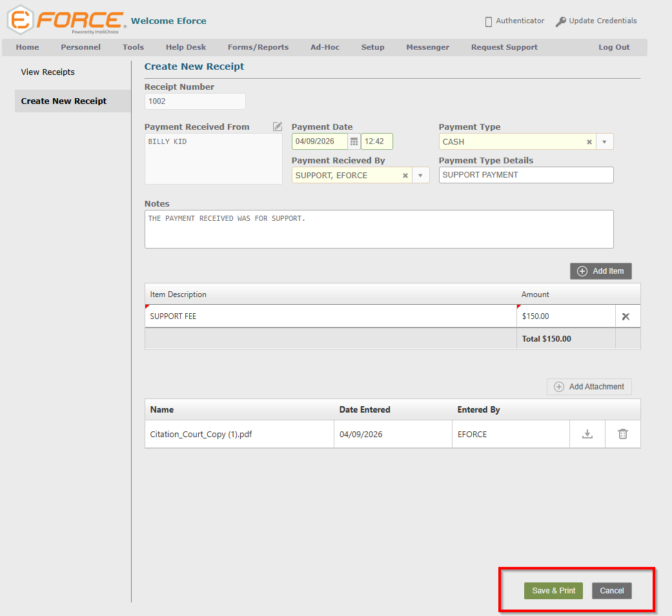Go to the View Receipts page
Screen dimensions: 672x616
[48, 72]
